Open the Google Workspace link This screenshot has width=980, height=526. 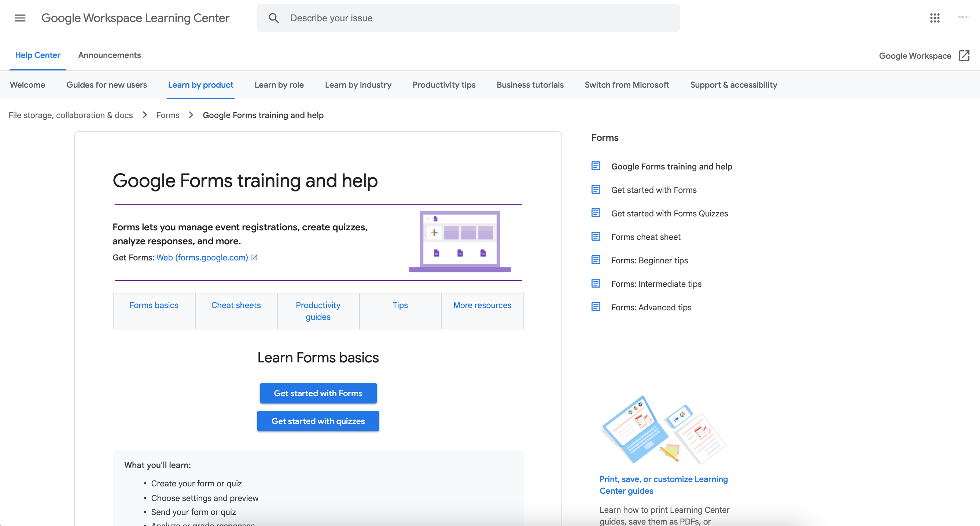click(915, 56)
